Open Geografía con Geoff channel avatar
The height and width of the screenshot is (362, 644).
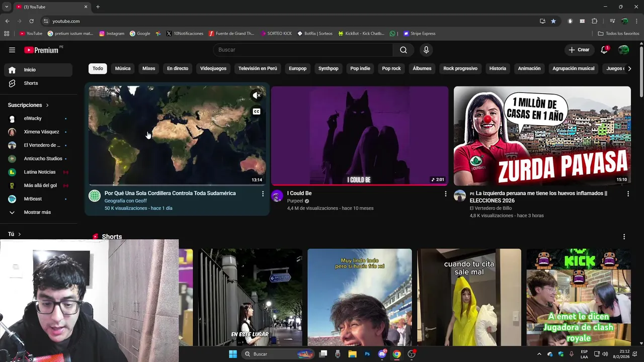click(x=95, y=196)
